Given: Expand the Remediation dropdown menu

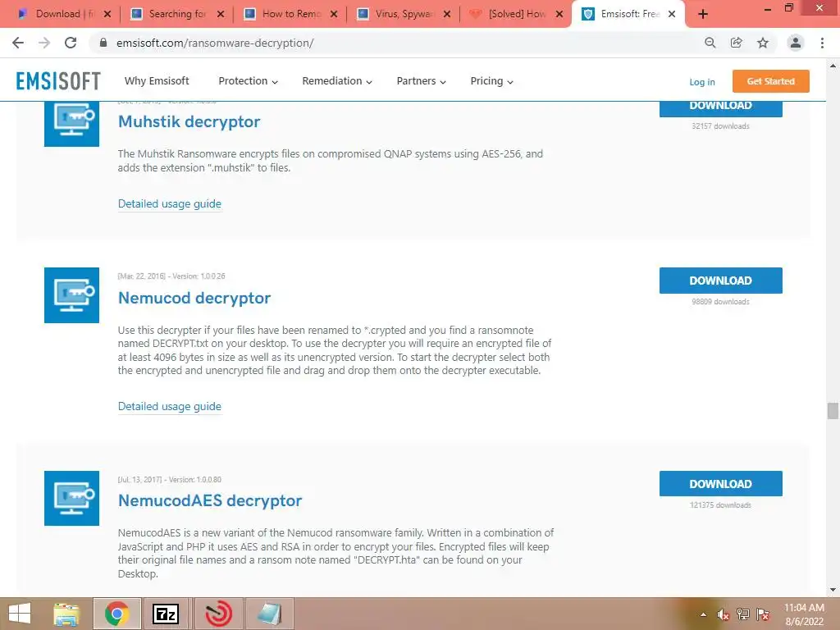Looking at the screenshot, I should tap(337, 81).
